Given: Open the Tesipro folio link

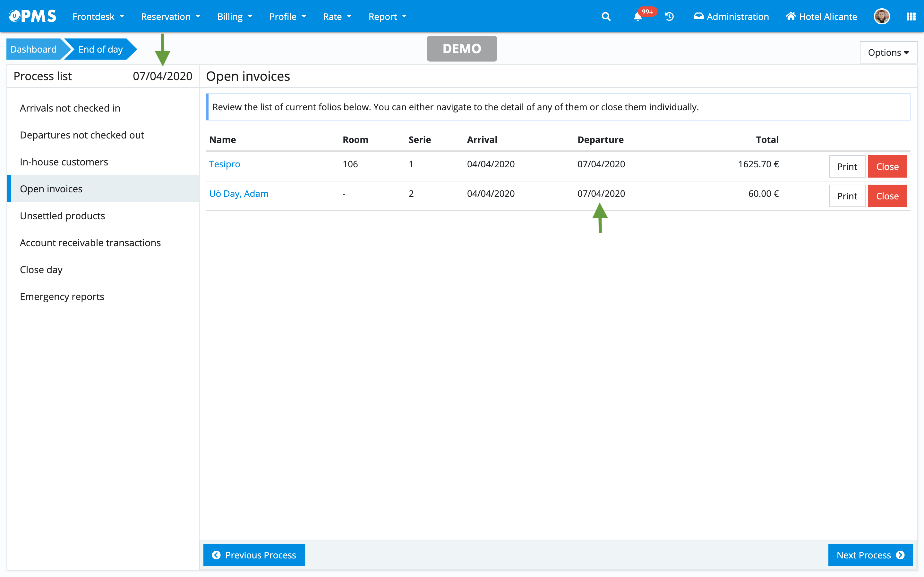Looking at the screenshot, I should click(x=225, y=164).
